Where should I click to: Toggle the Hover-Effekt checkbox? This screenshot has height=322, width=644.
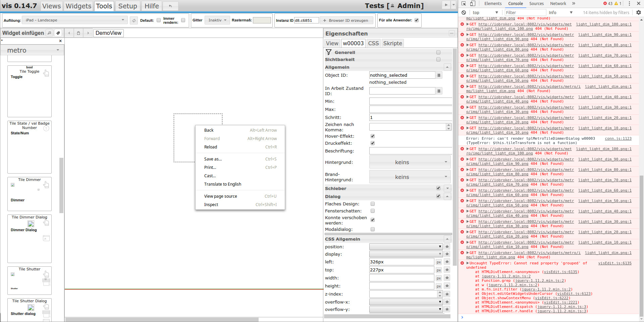point(373,136)
